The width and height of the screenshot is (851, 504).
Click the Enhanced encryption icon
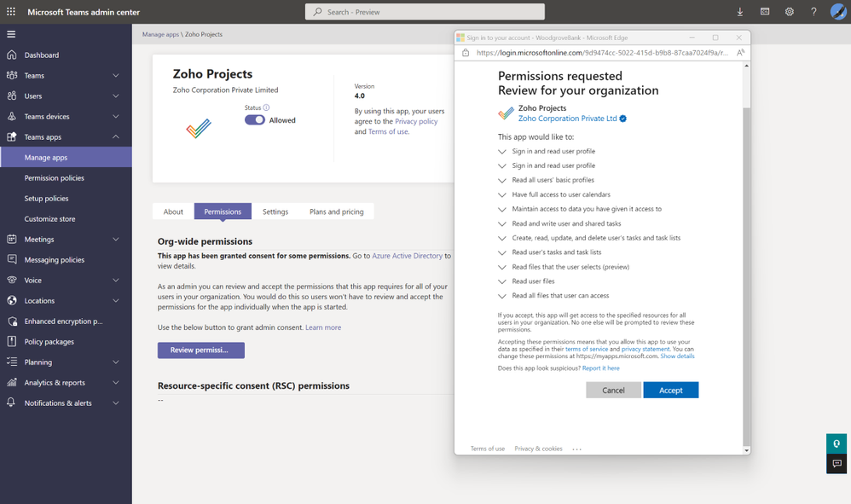[11, 322]
